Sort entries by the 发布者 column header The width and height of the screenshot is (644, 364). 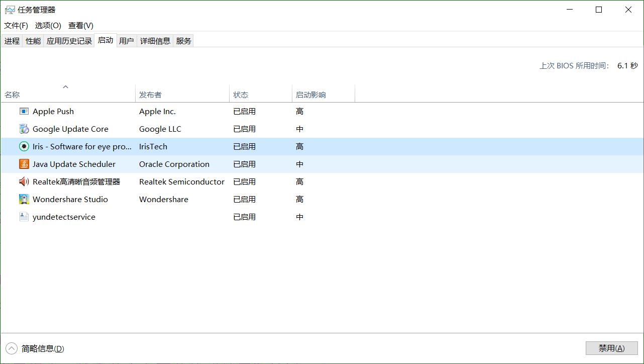click(x=150, y=94)
